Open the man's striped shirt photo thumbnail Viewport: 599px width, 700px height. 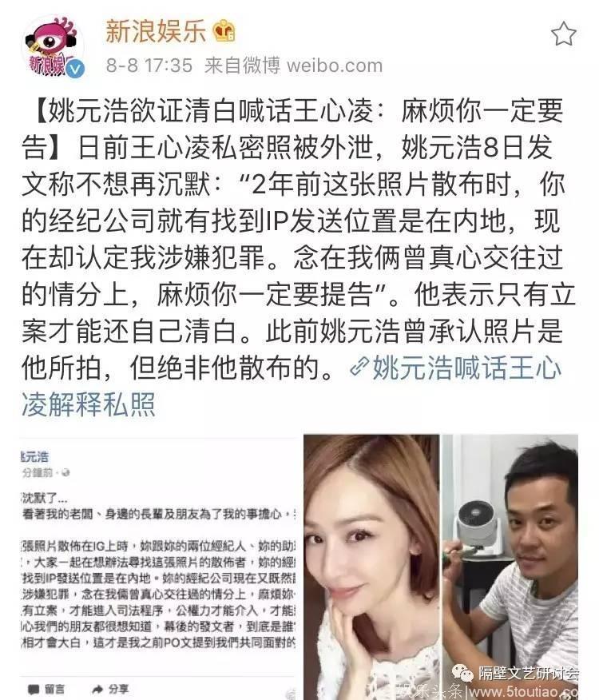point(510,567)
